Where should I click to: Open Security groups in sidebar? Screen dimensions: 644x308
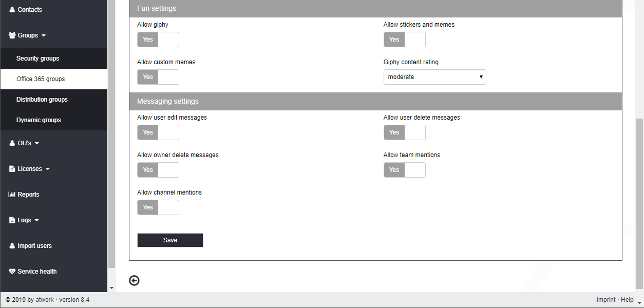pyautogui.click(x=53, y=59)
